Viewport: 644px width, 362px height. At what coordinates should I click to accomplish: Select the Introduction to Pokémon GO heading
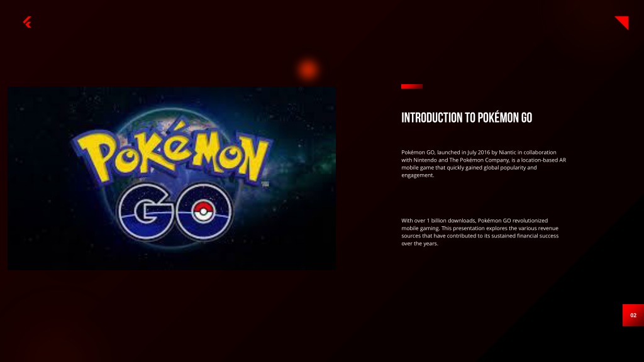coord(467,118)
